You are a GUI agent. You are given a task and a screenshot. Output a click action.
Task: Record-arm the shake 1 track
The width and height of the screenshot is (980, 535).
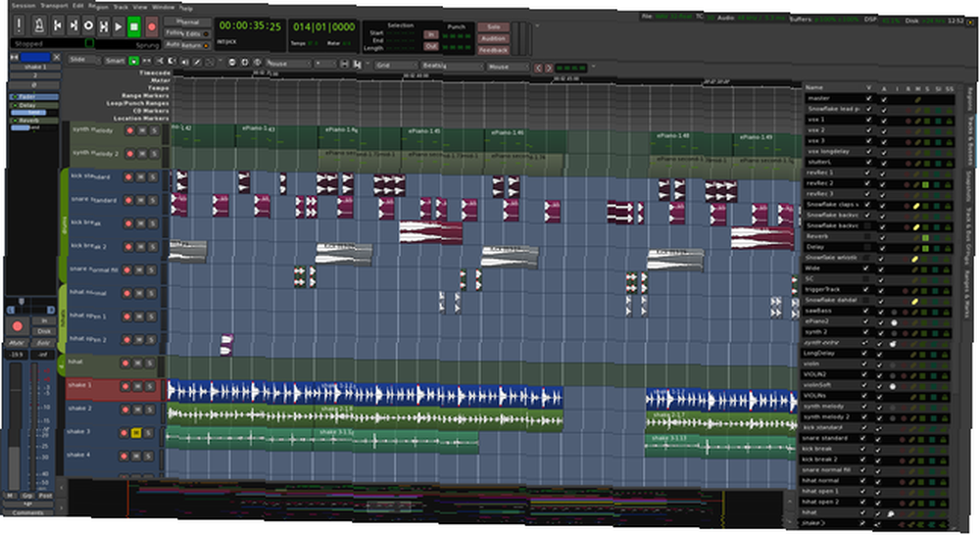pyautogui.click(x=125, y=386)
